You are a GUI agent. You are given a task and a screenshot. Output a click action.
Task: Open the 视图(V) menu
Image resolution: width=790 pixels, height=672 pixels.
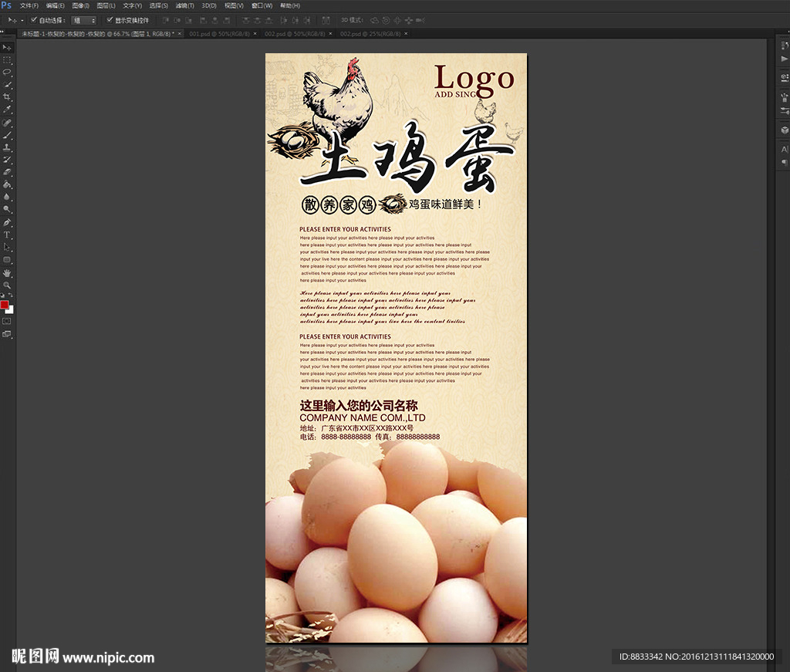point(234,5)
